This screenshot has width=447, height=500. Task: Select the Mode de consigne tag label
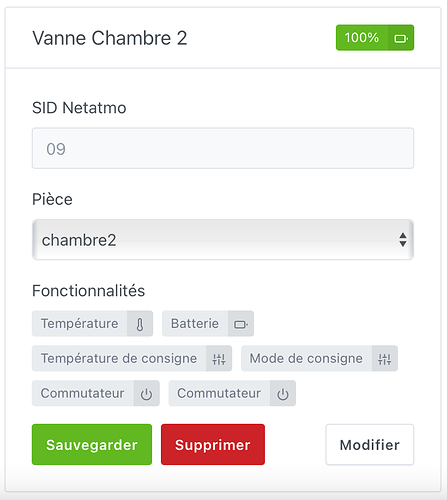tap(306, 359)
